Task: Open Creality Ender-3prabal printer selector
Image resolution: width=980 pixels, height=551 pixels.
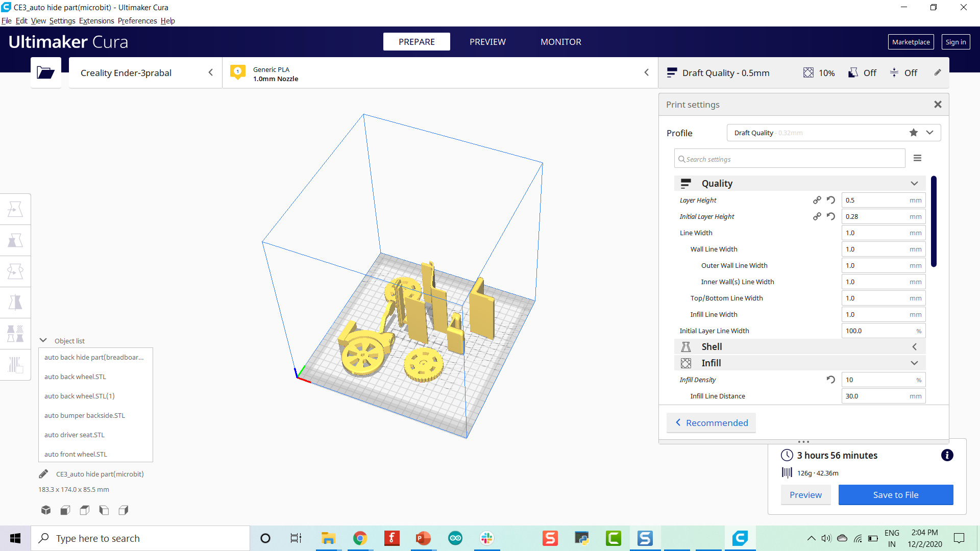Action: pos(145,72)
